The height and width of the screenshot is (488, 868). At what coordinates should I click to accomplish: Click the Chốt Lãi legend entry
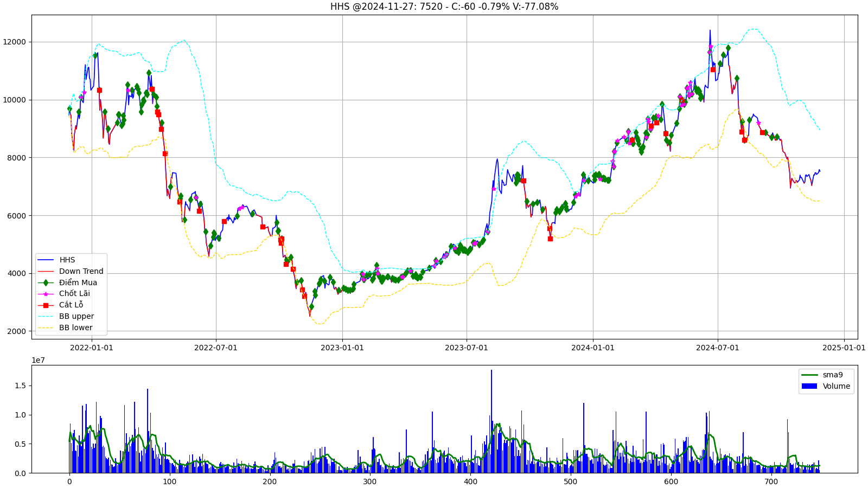click(x=74, y=294)
